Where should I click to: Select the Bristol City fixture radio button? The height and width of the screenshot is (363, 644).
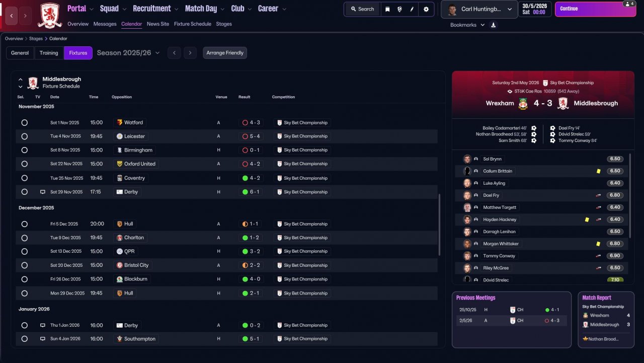click(24, 265)
